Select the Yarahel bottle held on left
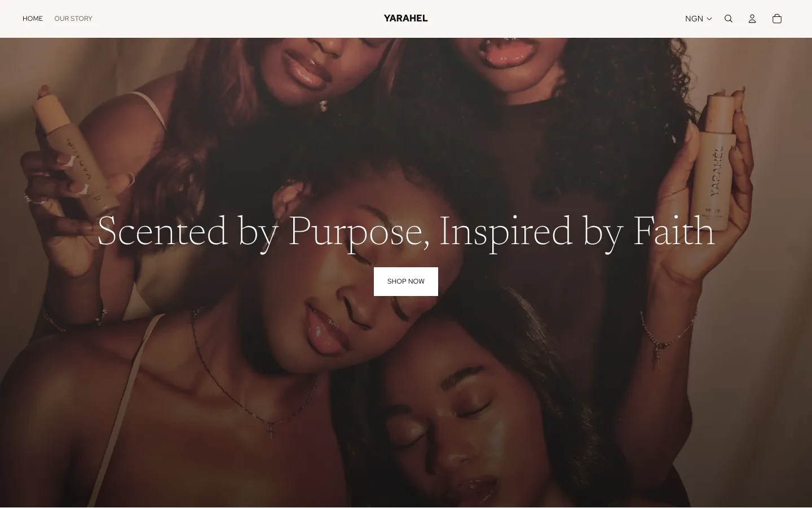 click(x=75, y=152)
